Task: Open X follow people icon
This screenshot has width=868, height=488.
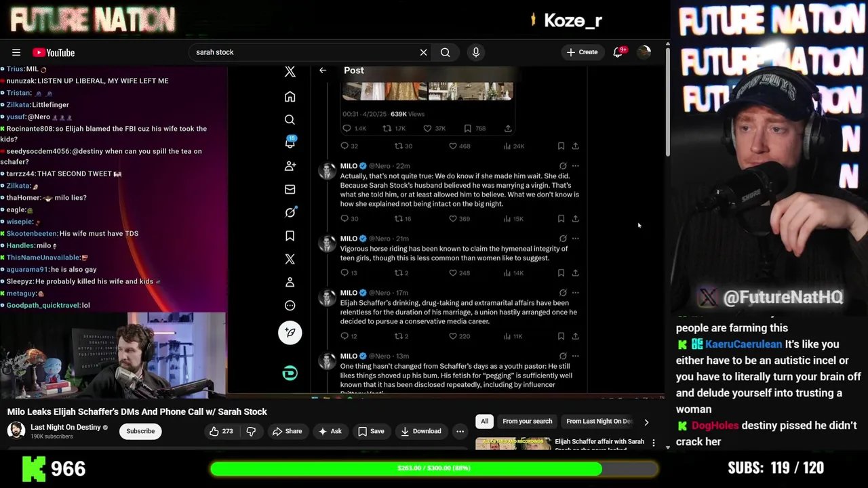Action: [x=290, y=166]
